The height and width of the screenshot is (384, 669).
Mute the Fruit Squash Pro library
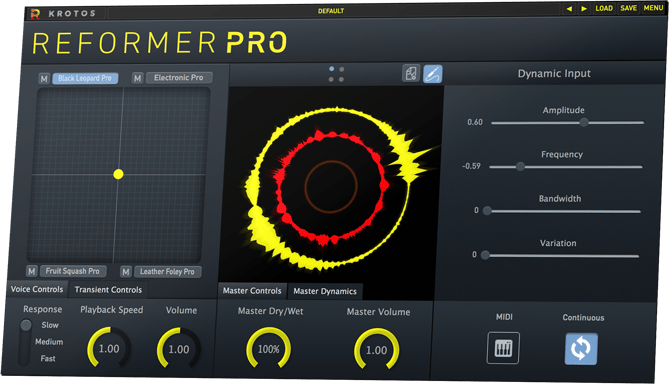[x=32, y=271]
